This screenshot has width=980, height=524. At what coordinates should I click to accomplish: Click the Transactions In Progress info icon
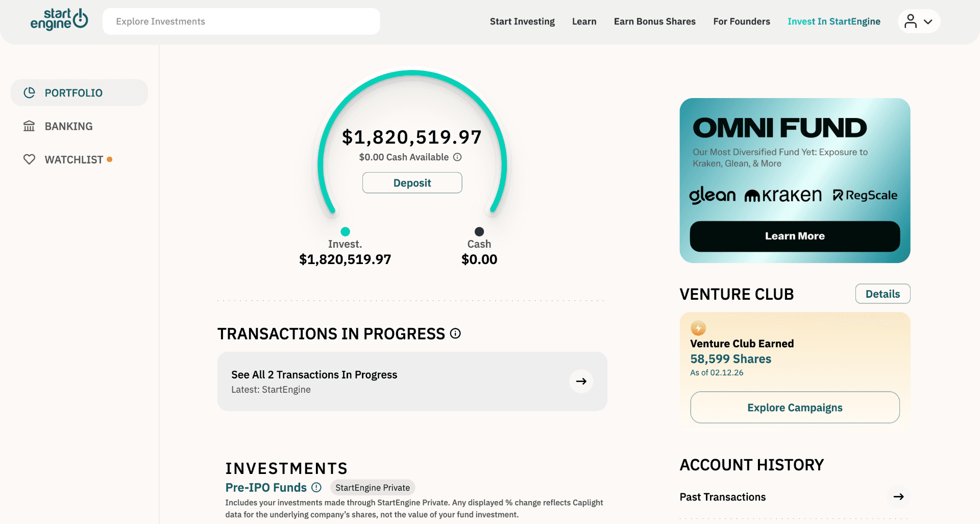tap(455, 334)
